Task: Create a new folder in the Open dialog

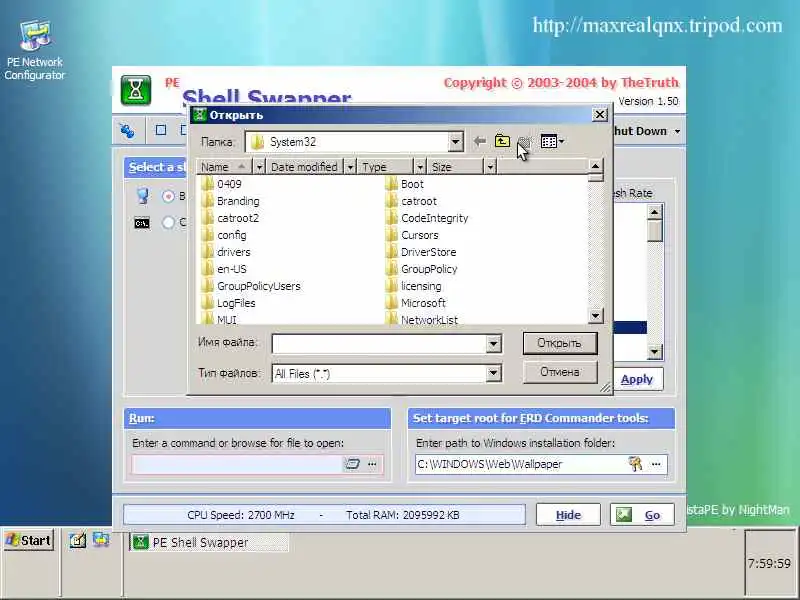Action: 524,141
